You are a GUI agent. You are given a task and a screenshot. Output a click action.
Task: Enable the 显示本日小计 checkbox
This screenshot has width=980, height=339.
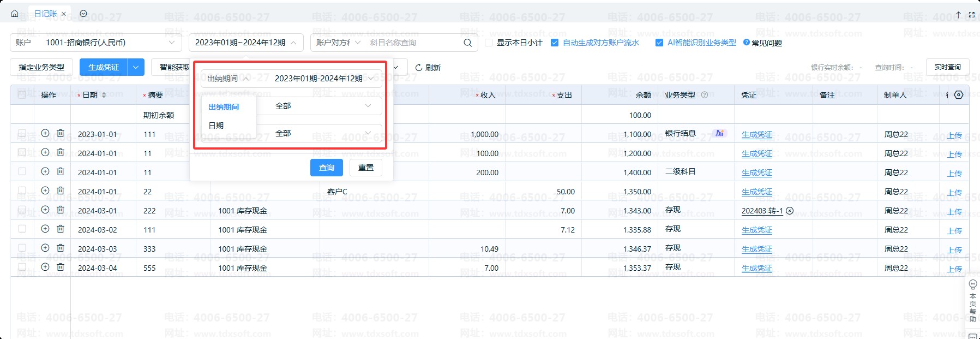coord(489,43)
